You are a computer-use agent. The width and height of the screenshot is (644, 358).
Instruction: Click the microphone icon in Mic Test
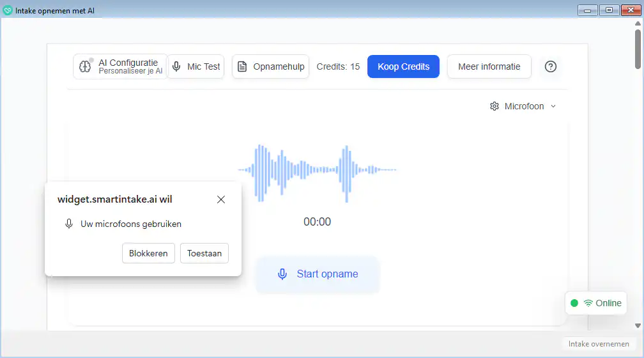[177, 66]
